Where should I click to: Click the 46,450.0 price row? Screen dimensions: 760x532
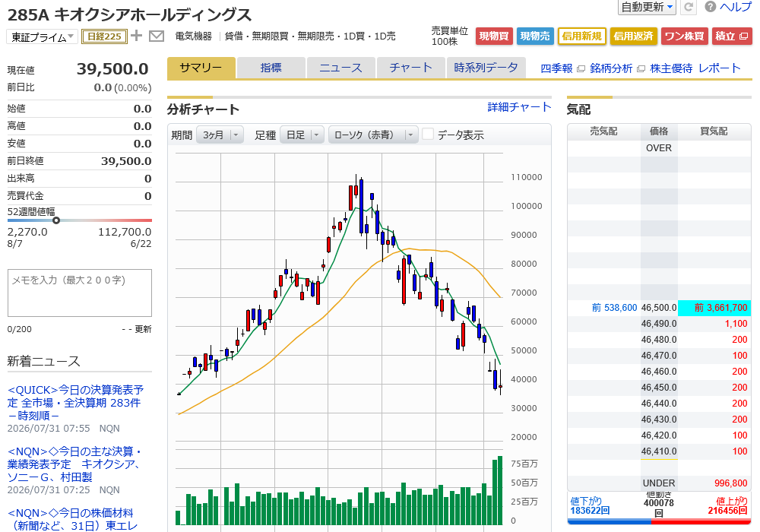(x=659, y=388)
